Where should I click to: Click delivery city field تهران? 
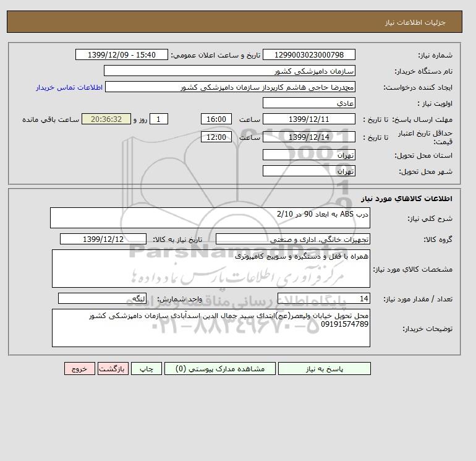tap(308, 171)
